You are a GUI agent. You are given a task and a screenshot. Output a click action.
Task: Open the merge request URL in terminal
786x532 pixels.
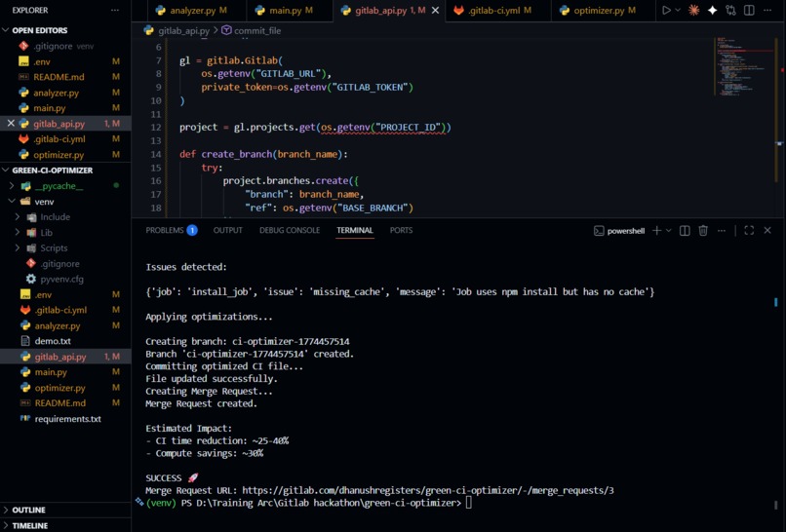[x=427, y=490]
